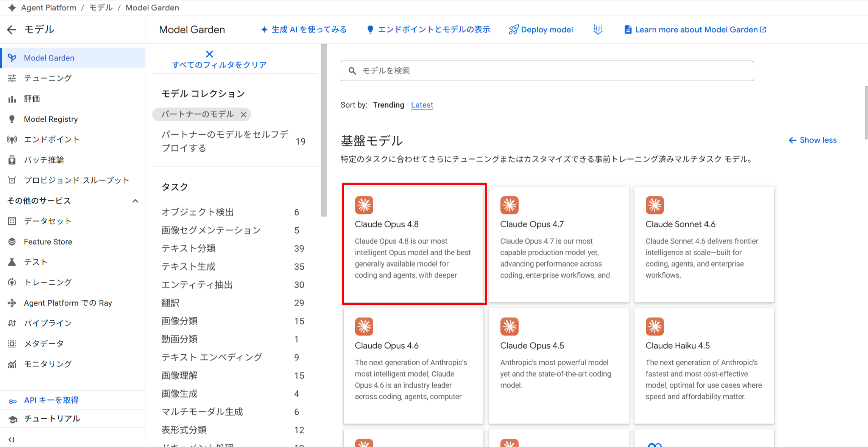Click すべてのフィルタをクリア button
This screenshot has height=447, width=868.
[x=219, y=60]
